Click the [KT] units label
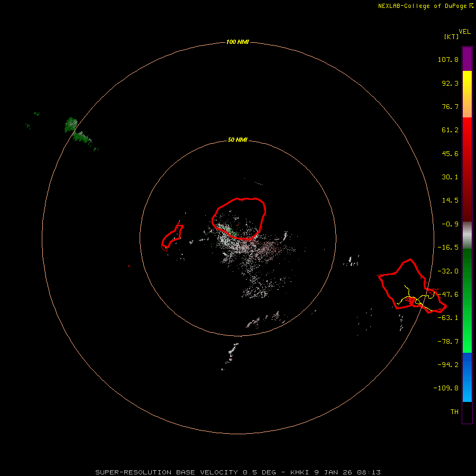 [452, 36]
